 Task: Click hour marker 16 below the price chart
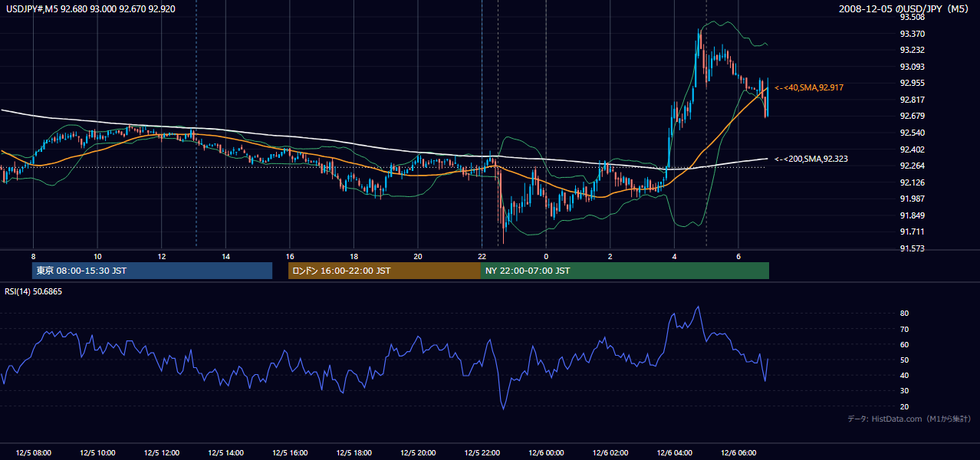click(289, 256)
